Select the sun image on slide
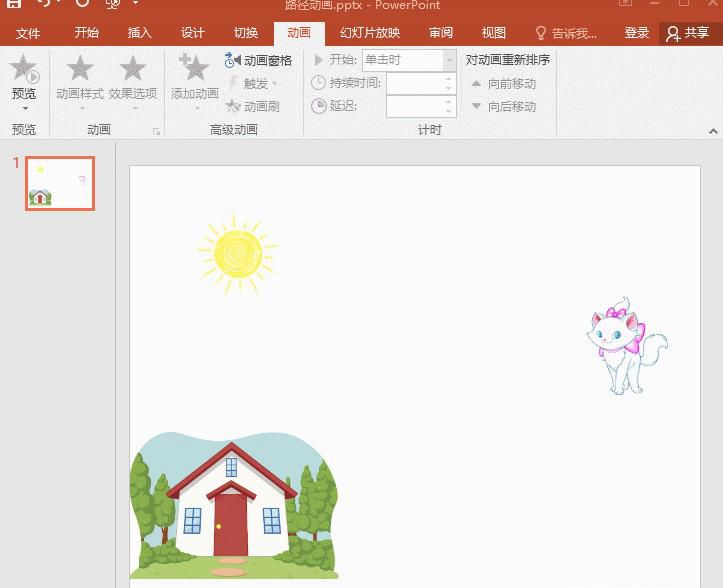723x588 pixels. point(238,254)
